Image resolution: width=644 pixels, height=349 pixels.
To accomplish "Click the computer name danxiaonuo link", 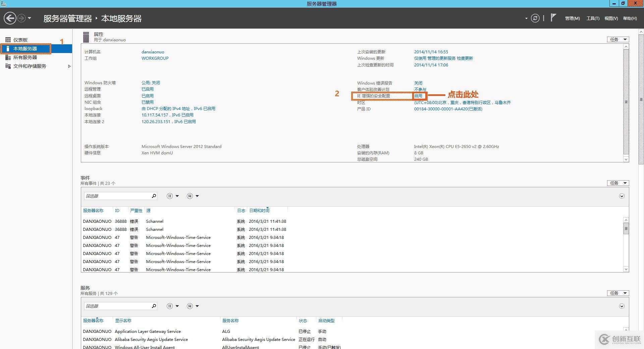I will pos(153,52).
